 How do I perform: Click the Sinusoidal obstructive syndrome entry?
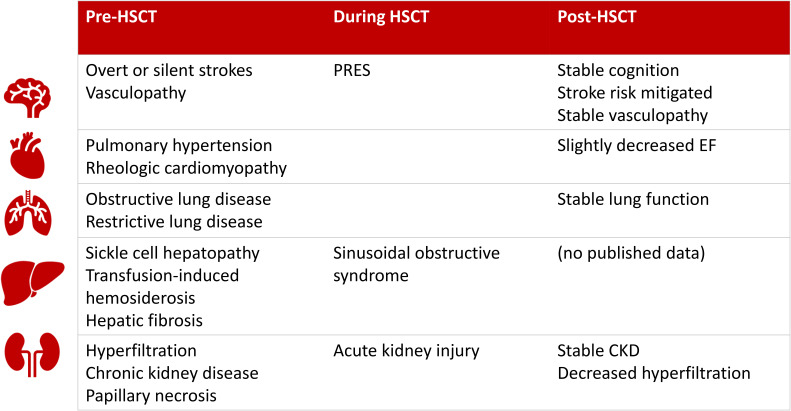click(416, 263)
